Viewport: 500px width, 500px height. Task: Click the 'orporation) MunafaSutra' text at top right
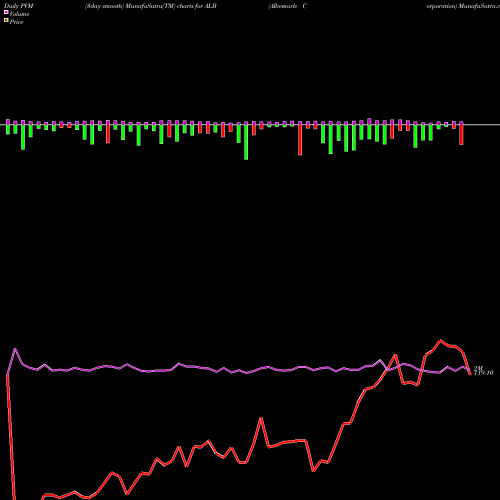(x=463, y=6)
